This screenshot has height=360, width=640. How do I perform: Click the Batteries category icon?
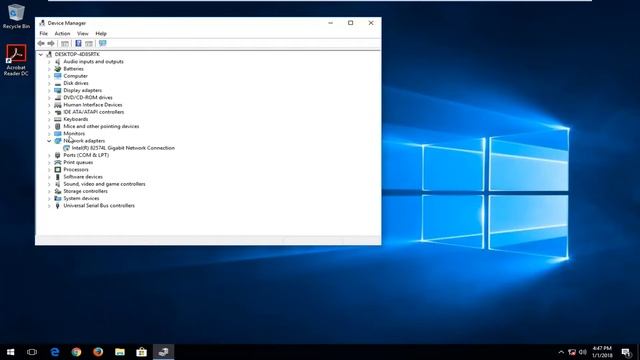click(58, 69)
